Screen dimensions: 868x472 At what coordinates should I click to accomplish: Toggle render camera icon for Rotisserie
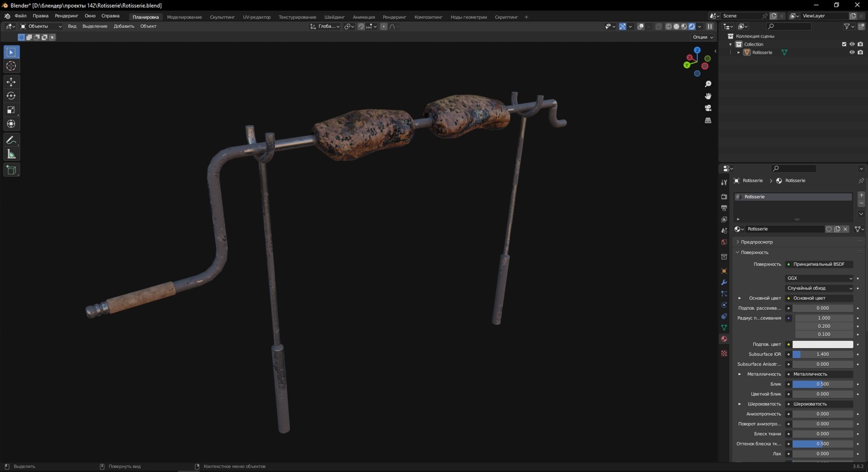860,52
